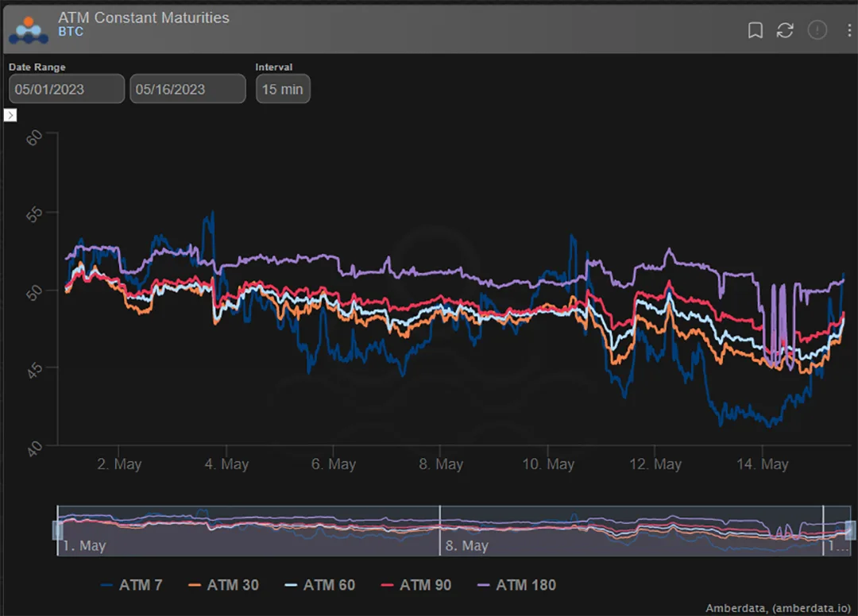Click the 40 y-axis value
The height and width of the screenshot is (616, 858).
34,449
